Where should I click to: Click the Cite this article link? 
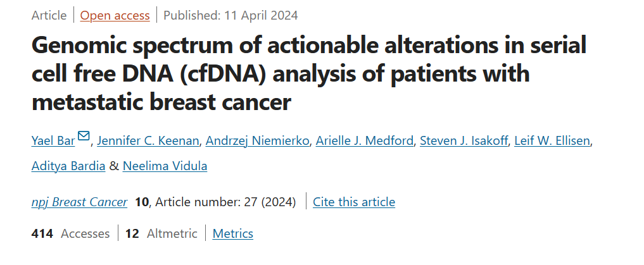[354, 202]
